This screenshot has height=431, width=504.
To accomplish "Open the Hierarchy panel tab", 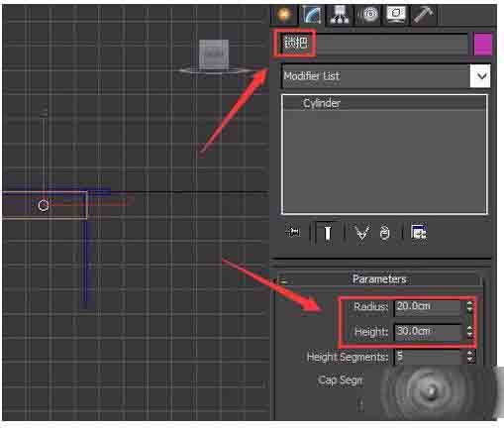I will coord(340,15).
